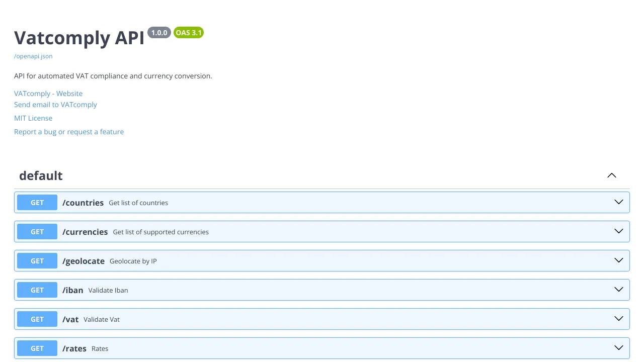Viewport: 644px width, 362px height.
Task: Click the /vat path text
Action: [x=70, y=319]
